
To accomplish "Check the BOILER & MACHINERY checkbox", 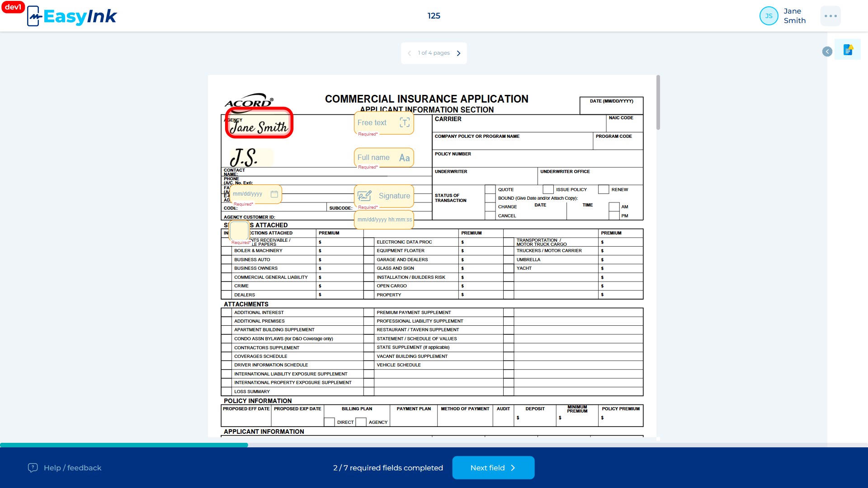I will click(226, 251).
